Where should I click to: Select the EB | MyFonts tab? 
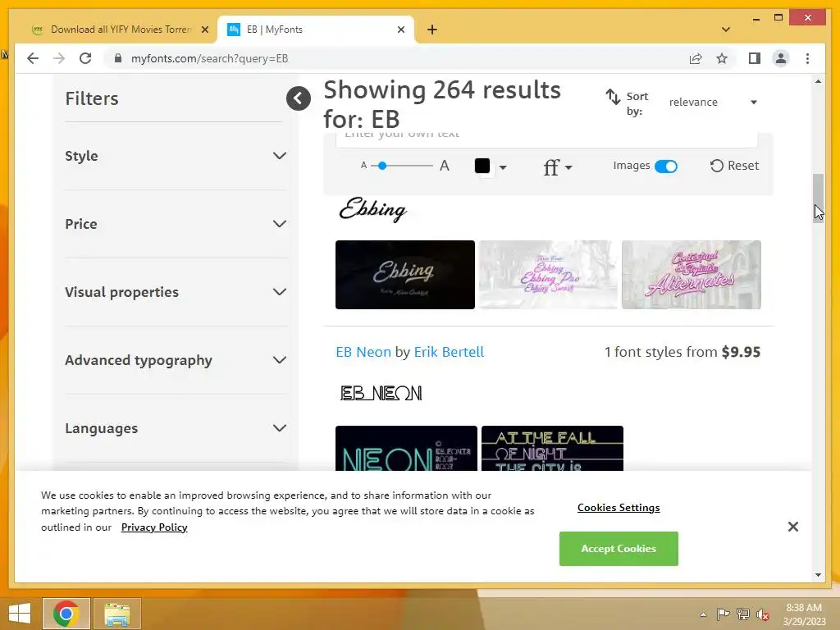[x=315, y=30]
